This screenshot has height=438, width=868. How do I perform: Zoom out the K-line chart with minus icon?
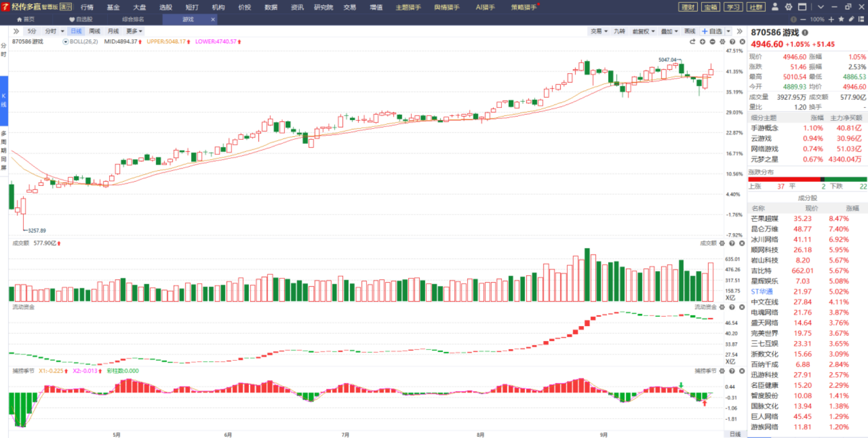[712, 42]
